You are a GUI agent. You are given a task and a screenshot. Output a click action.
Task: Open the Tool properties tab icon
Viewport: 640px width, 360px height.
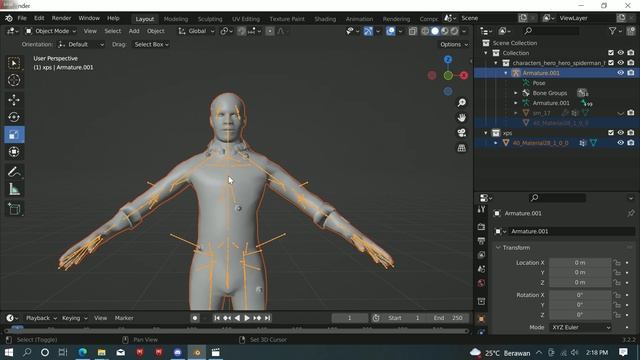(x=481, y=210)
